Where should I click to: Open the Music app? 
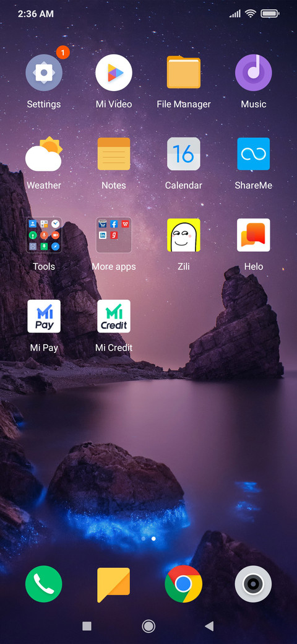point(253,72)
